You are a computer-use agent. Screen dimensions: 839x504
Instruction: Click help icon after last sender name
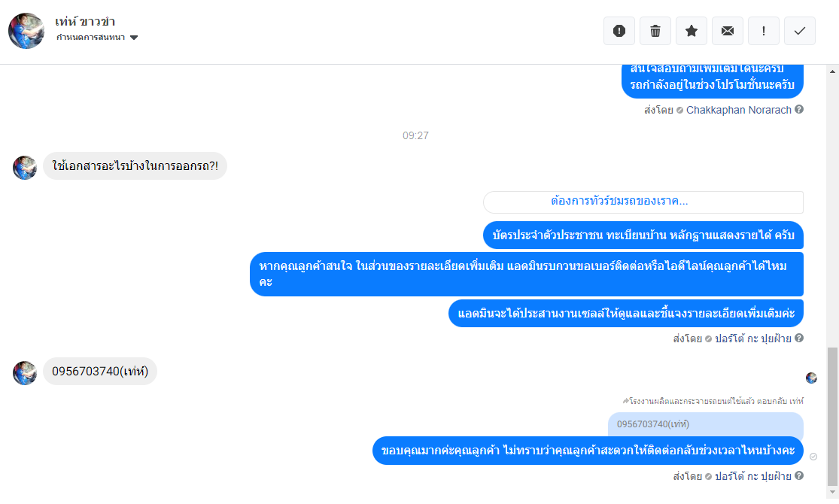(x=799, y=475)
